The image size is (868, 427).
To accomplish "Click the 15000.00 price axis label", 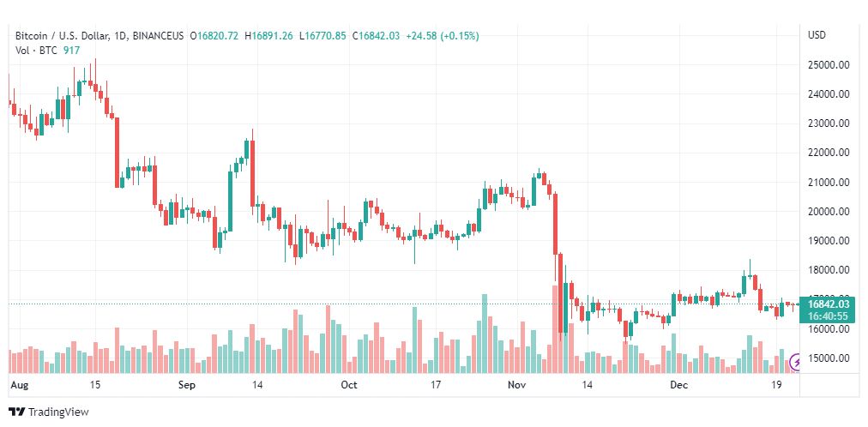I will (829, 358).
